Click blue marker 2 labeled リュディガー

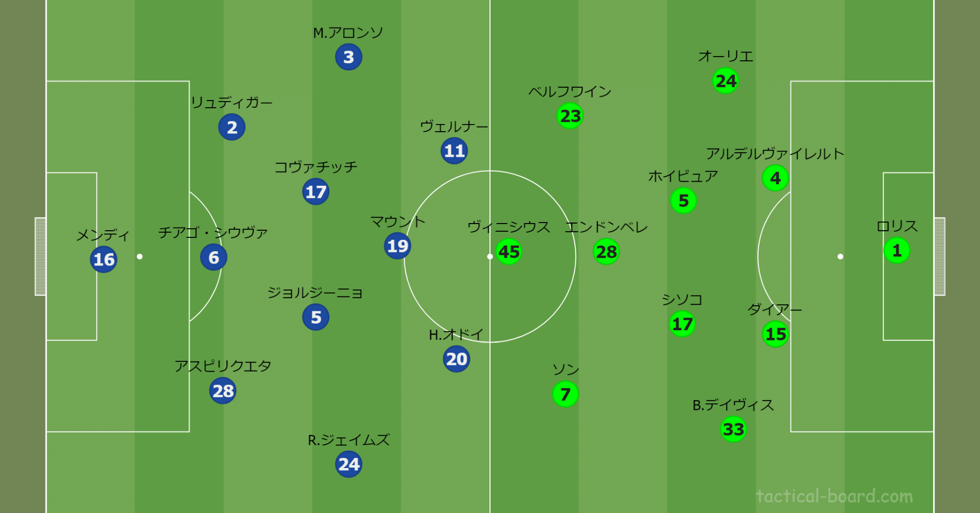(232, 127)
